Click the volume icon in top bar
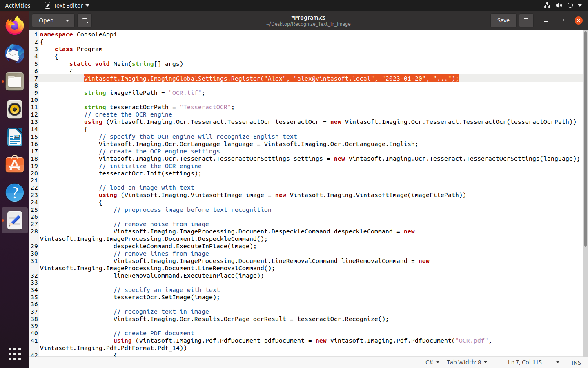 (559, 5)
